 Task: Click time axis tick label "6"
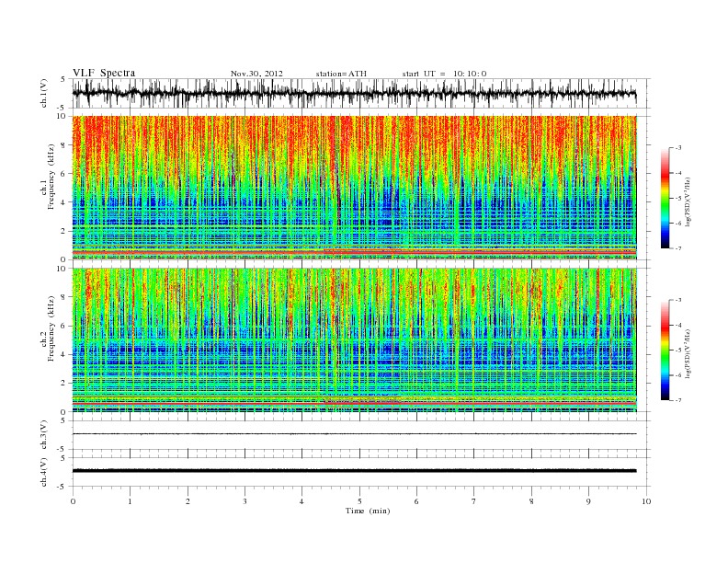pyautogui.click(x=416, y=501)
